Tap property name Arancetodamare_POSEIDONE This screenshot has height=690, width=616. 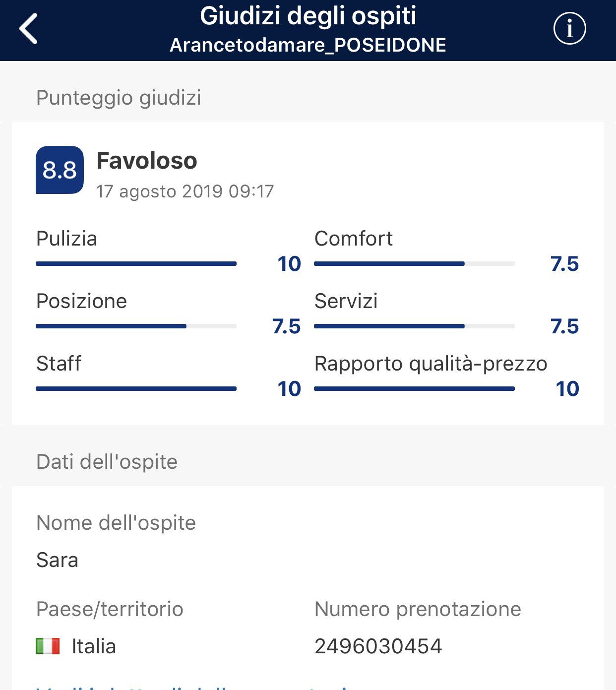[308, 45]
